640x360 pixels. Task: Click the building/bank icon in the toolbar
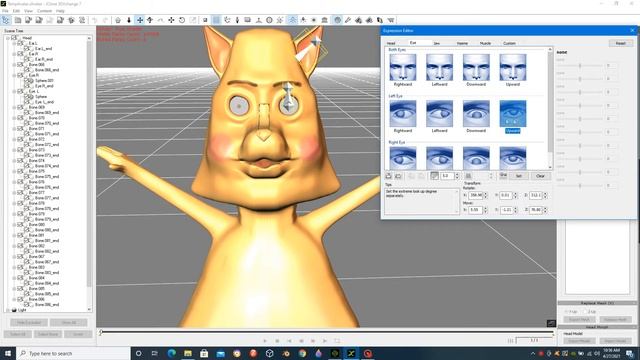point(324,20)
